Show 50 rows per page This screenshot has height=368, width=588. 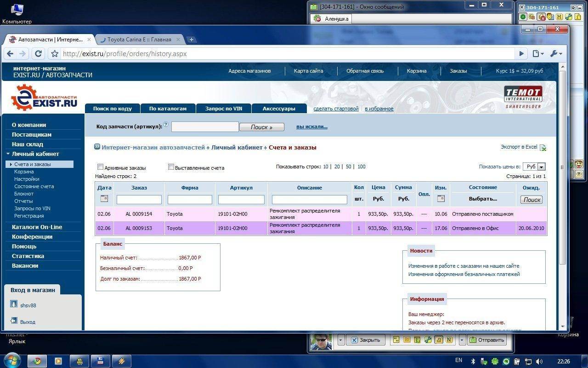pos(349,167)
